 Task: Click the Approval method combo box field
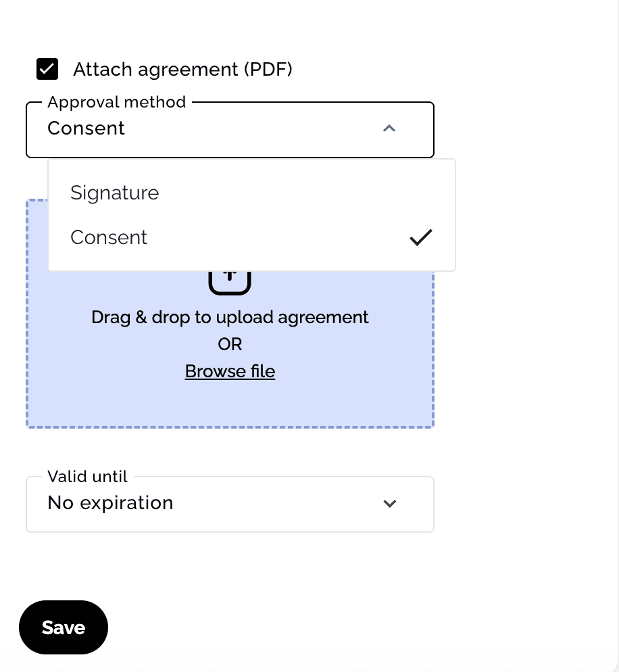230,130
